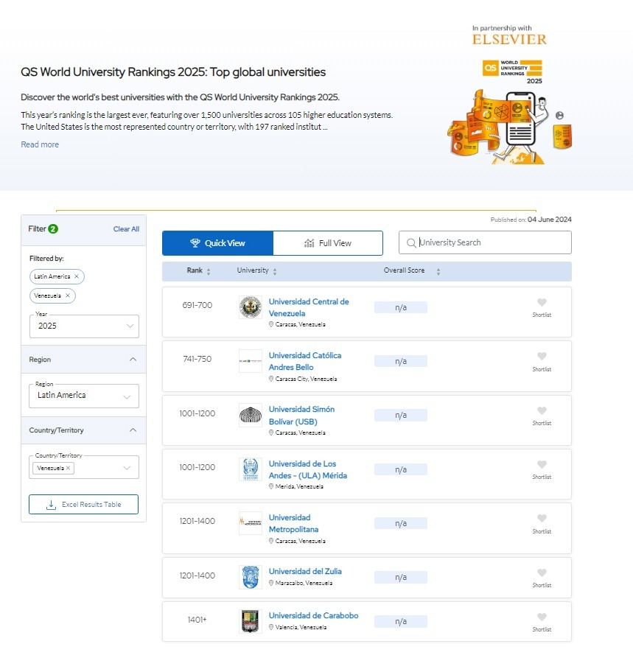The height and width of the screenshot is (672, 633).
Task: Click Valencia, Venezuela location text
Action: pyautogui.click(x=301, y=627)
